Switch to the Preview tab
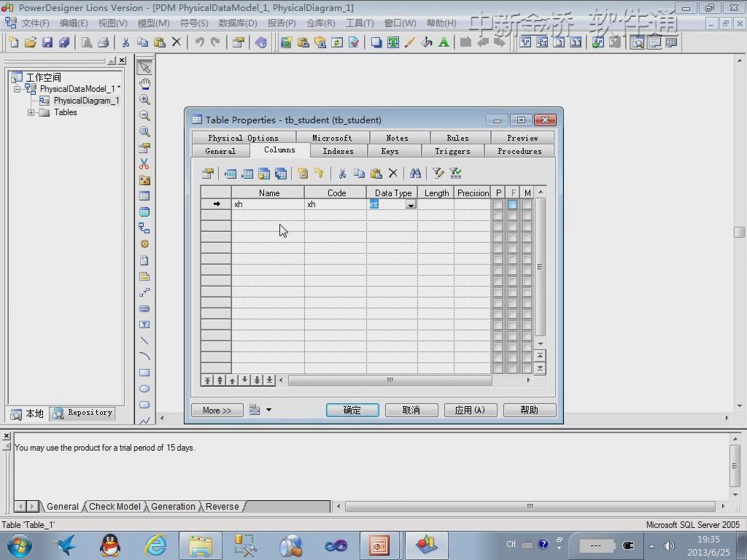Screen dimensions: 747x560 coord(522,138)
